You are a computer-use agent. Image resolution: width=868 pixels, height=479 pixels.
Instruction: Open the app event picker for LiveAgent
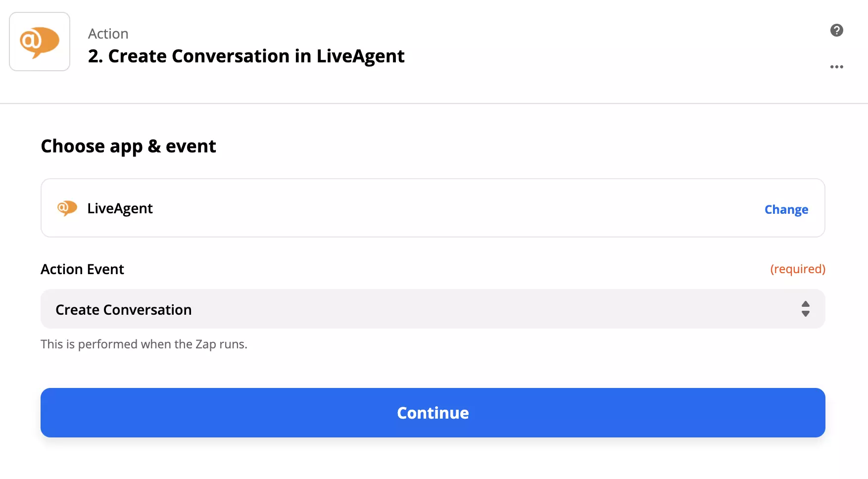[433, 309]
